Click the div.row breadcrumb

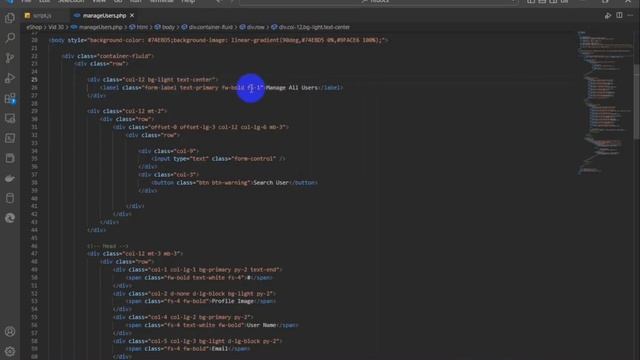tap(252, 27)
